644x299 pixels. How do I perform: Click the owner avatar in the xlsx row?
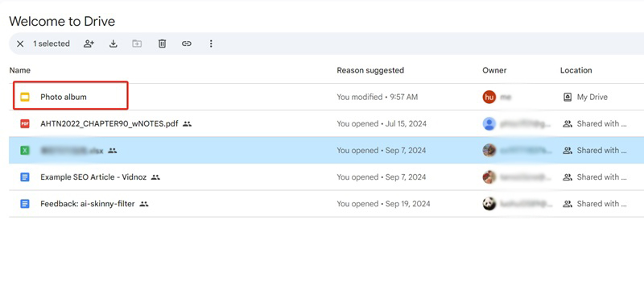point(489,151)
